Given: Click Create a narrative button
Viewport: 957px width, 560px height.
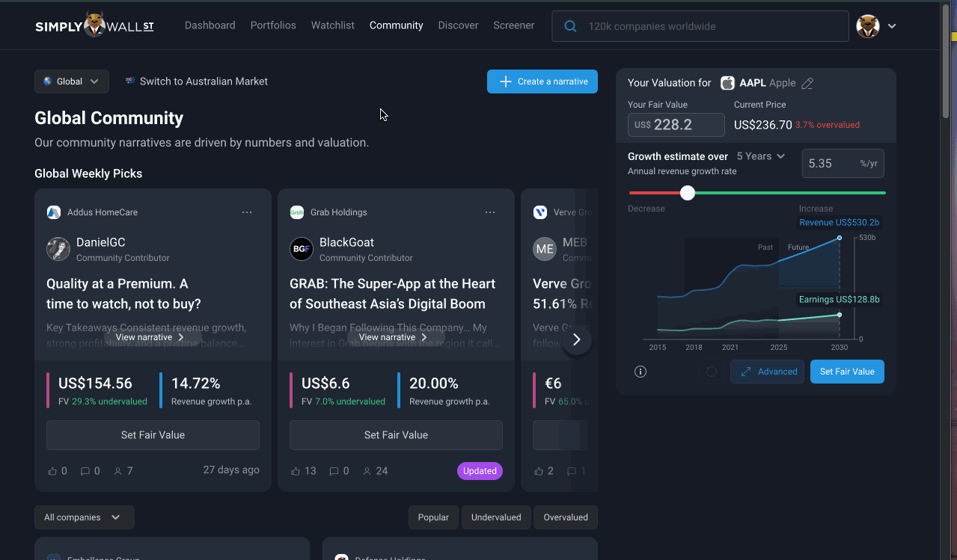Looking at the screenshot, I should 542,81.
